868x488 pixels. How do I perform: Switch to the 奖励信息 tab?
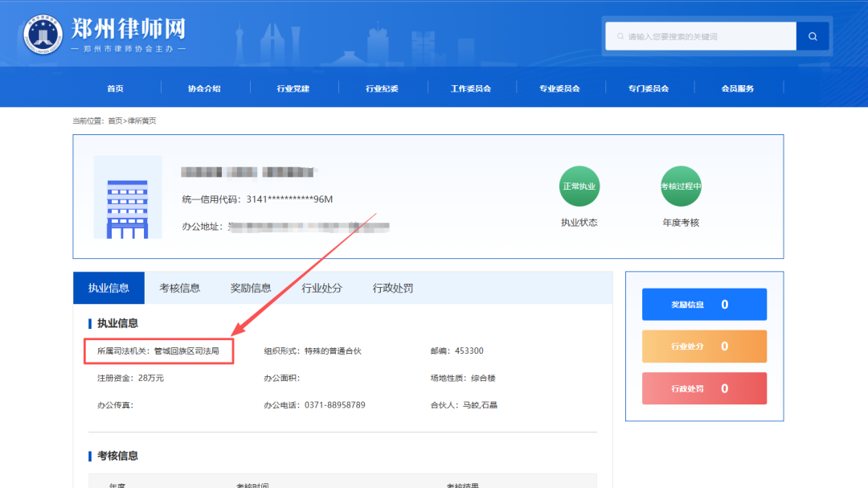pyautogui.click(x=251, y=288)
